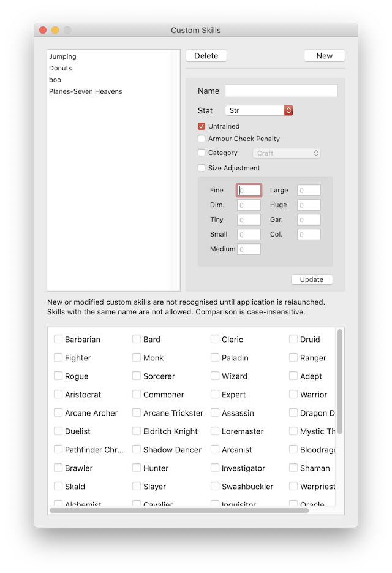This screenshot has width=392, height=573.
Task: Click the Fine size input field
Action: [x=249, y=190]
